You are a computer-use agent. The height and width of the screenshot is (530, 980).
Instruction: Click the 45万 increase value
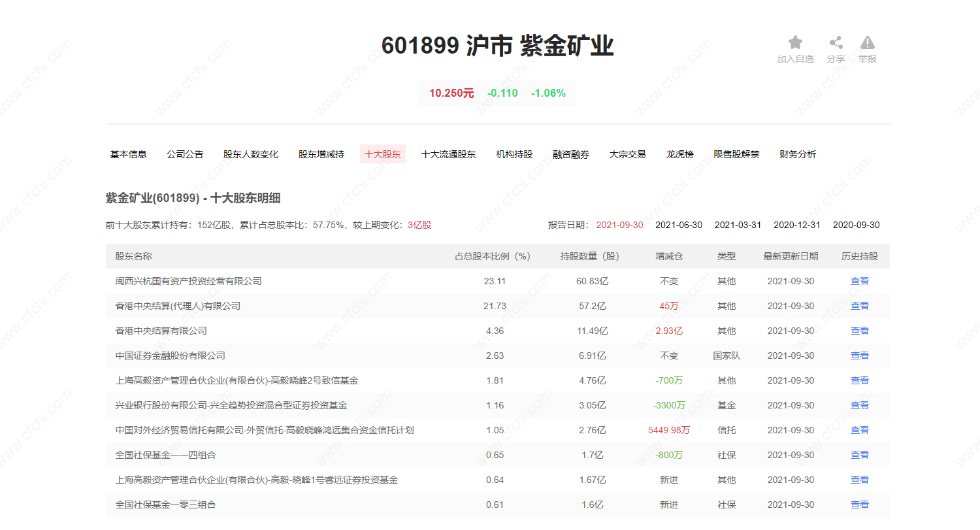tap(669, 306)
